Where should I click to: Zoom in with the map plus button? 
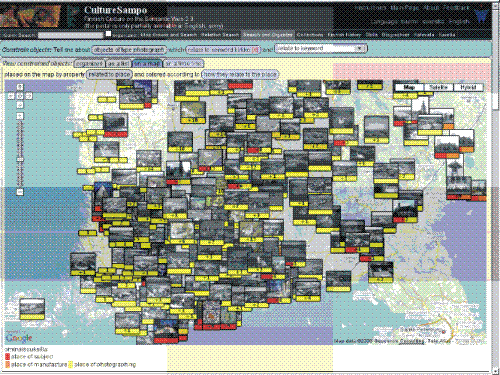click(x=20, y=116)
